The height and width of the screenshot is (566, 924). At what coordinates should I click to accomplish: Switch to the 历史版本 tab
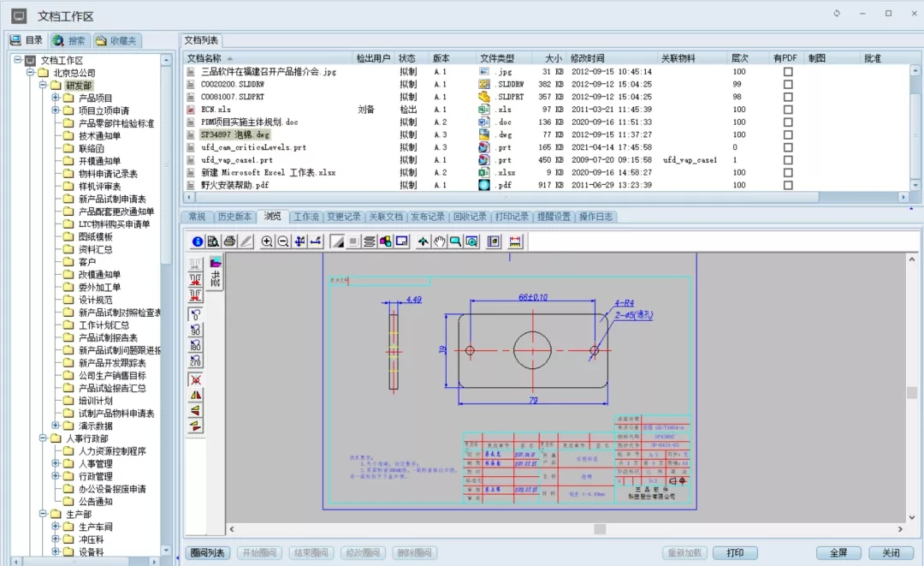pos(234,217)
